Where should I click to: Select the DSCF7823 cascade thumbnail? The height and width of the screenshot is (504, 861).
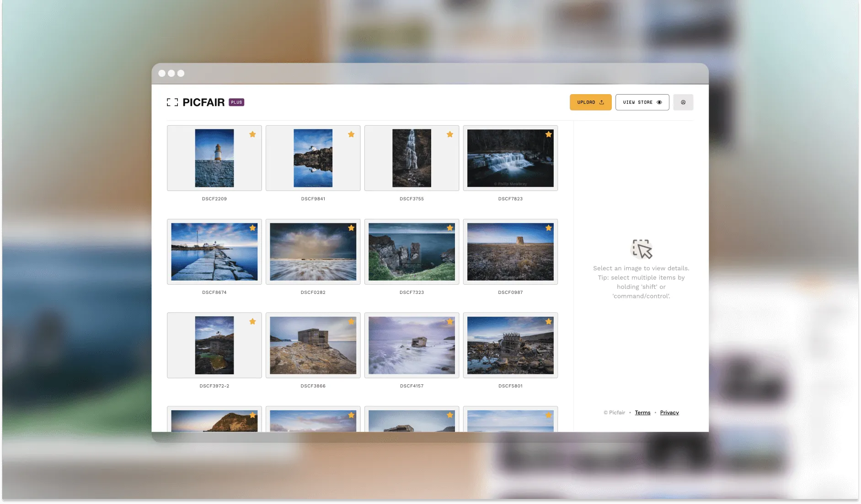pyautogui.click(x=510, y=158)
